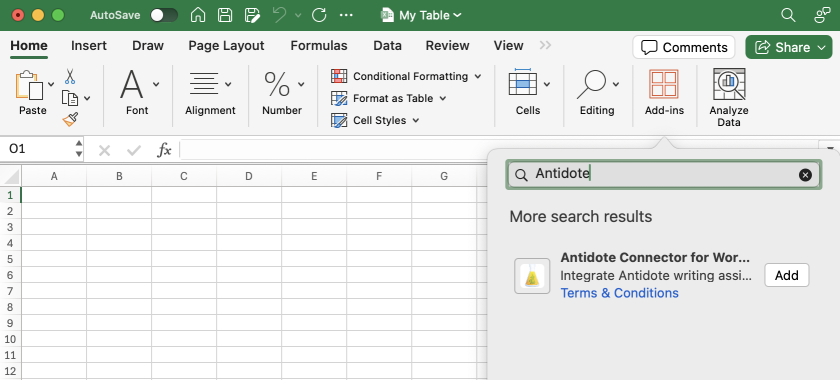Viewport: 840px width, 380px height.
Task: Clear the Antidote search text
Action: coord(805,175)
